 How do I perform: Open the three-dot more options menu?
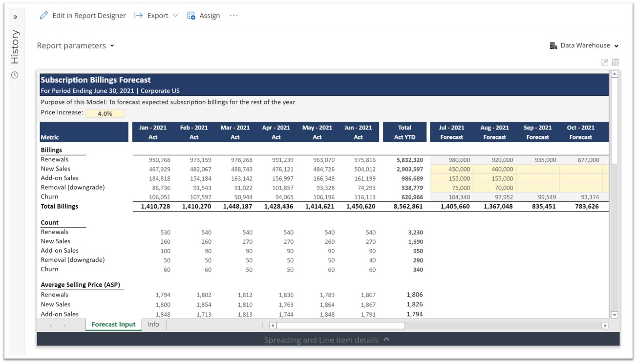(x=234, y=16)
